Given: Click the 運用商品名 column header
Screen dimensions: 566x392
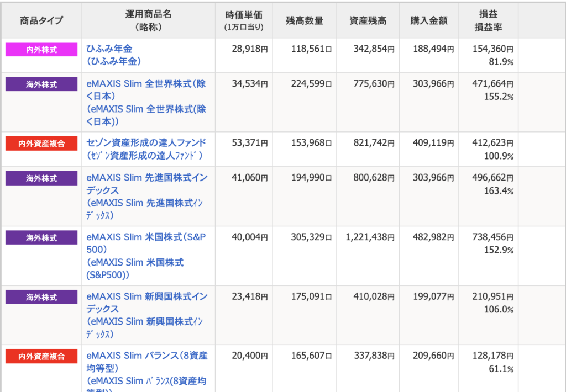Looking at the screenshot, I should [x=148, y=21].
